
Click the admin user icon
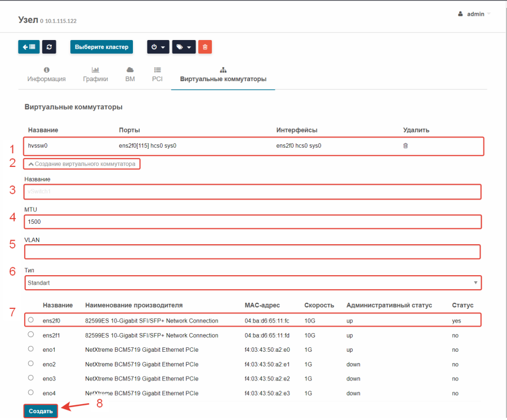tap(460, 14)
